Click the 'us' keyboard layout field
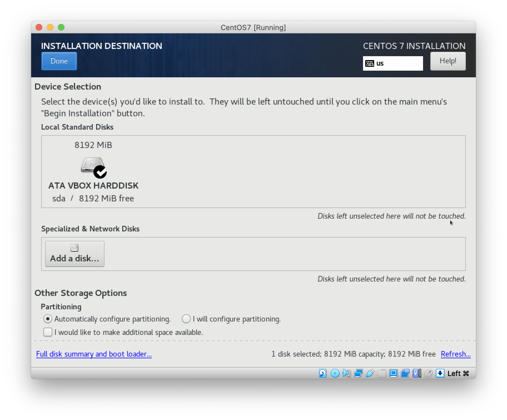 coord(393,63)
